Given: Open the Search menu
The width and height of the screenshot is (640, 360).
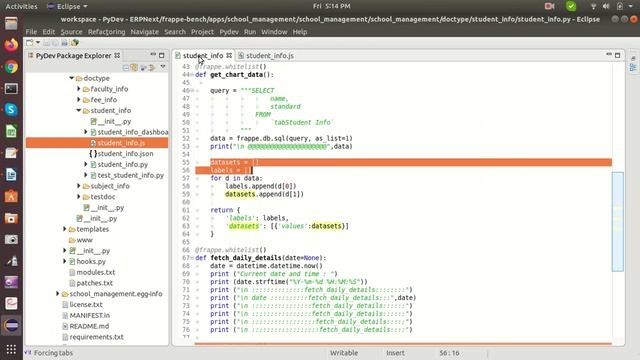Looking at the screenshot, I should [175, 32].
